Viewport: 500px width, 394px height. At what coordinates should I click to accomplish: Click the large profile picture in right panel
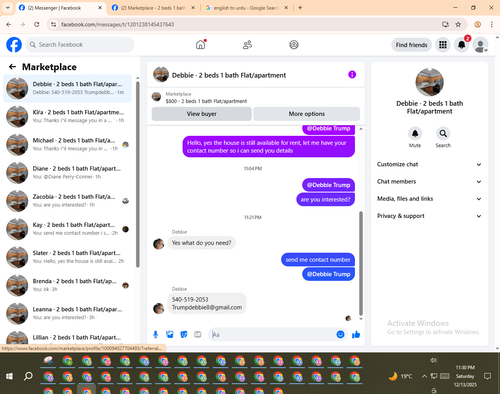coord(429,82)
